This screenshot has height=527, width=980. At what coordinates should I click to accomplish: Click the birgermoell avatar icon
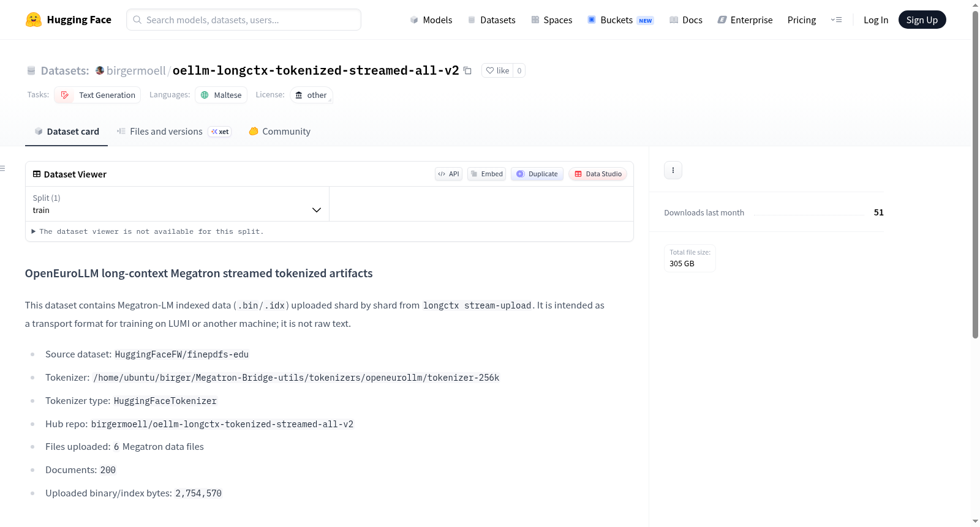pyautogui.click(x=100, y=70)
